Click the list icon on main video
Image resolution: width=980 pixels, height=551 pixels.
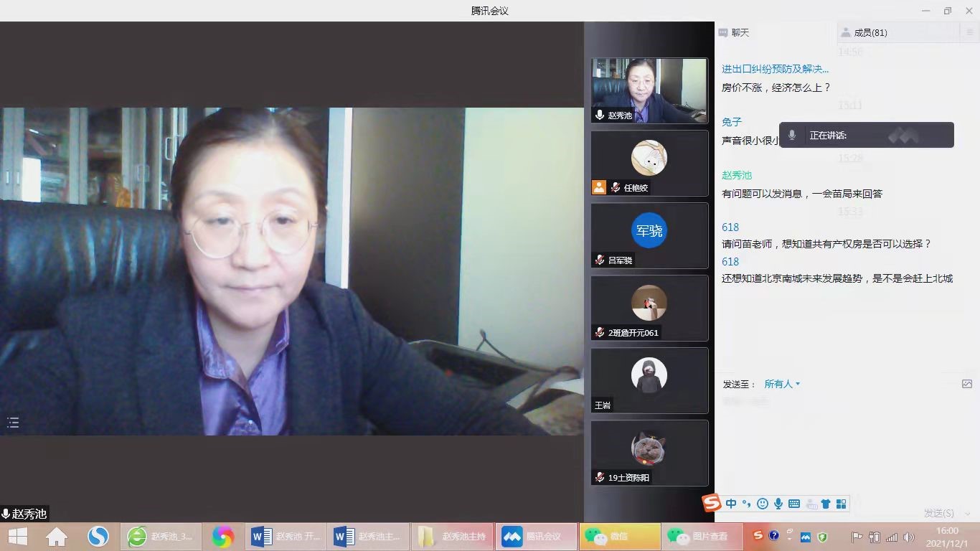tap(13, 423)
